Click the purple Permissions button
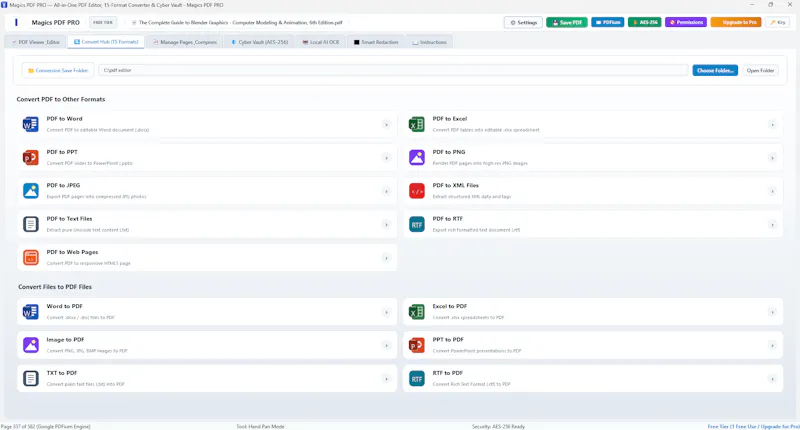The height and width of the screenshot is (430, 800). click(x=686, y=22)
